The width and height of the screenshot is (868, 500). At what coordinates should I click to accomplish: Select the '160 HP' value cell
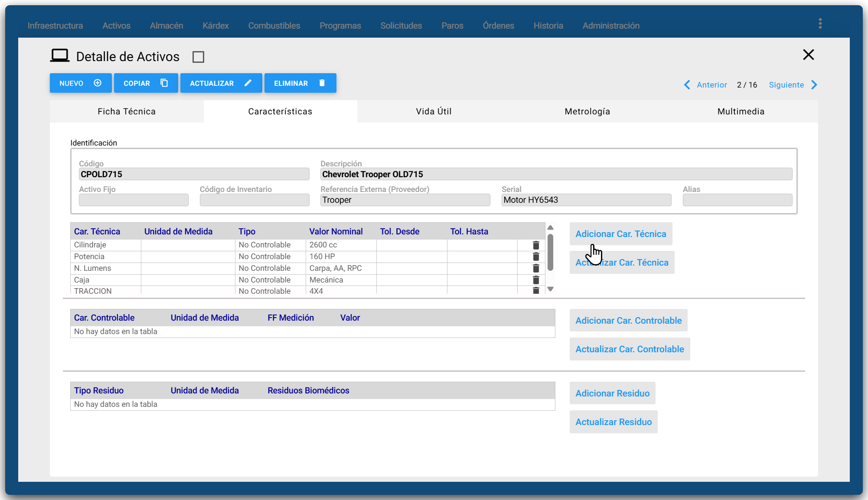pos(341,256)
